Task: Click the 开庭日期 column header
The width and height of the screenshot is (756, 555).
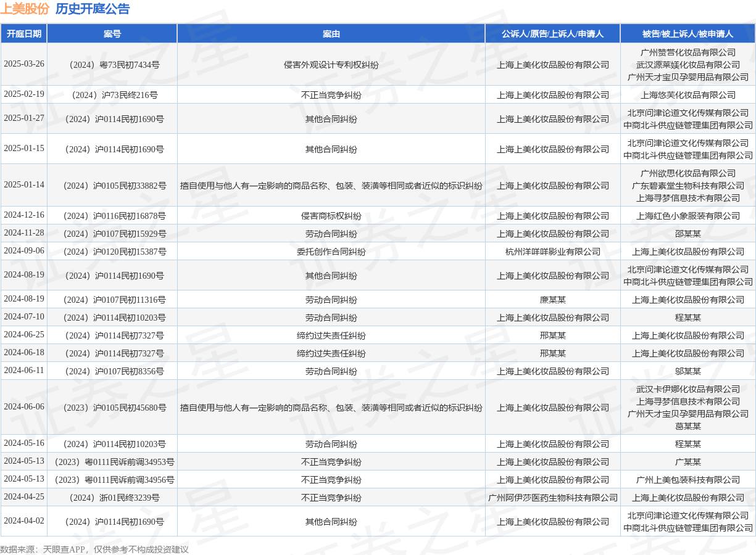Action: coord(23,34)
